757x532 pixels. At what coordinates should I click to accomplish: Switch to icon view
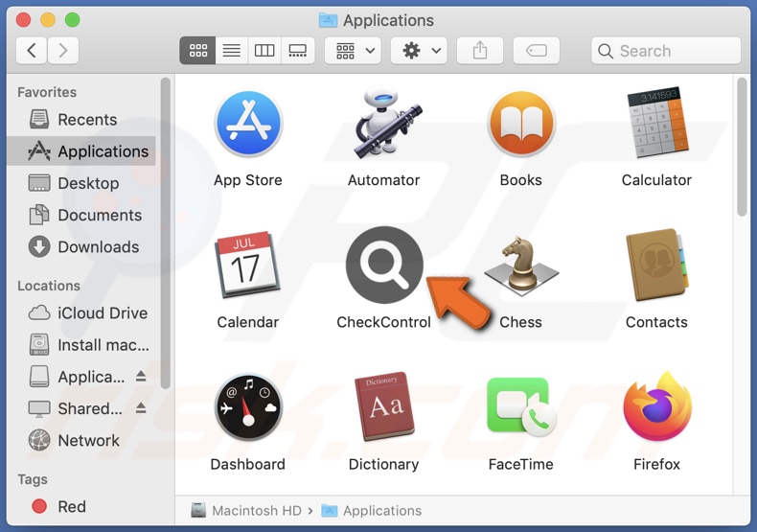[198, 50]
